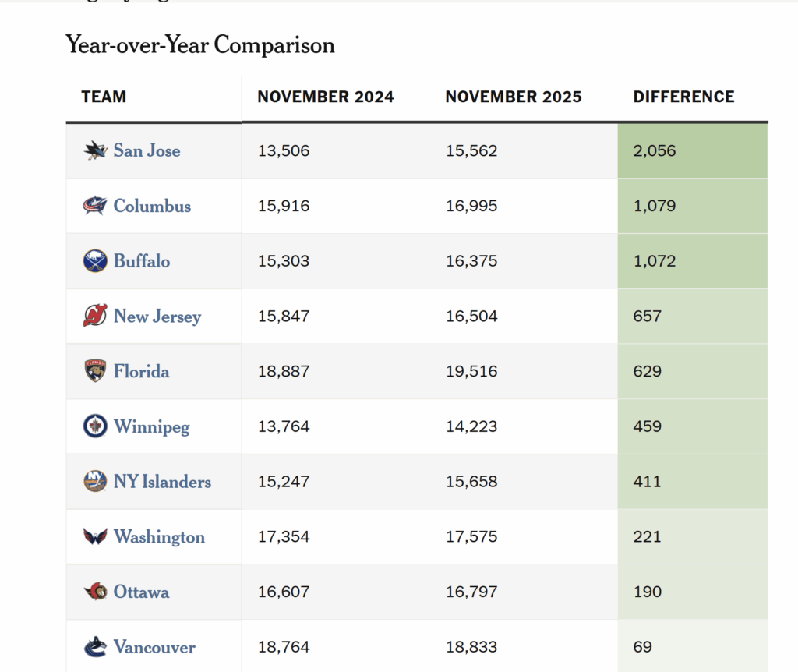The width and height of the screenshot is (798, 672).
Task: Sort by the DIFFERENCE column header
Action: pyautogui.click(x=683, y=97)
